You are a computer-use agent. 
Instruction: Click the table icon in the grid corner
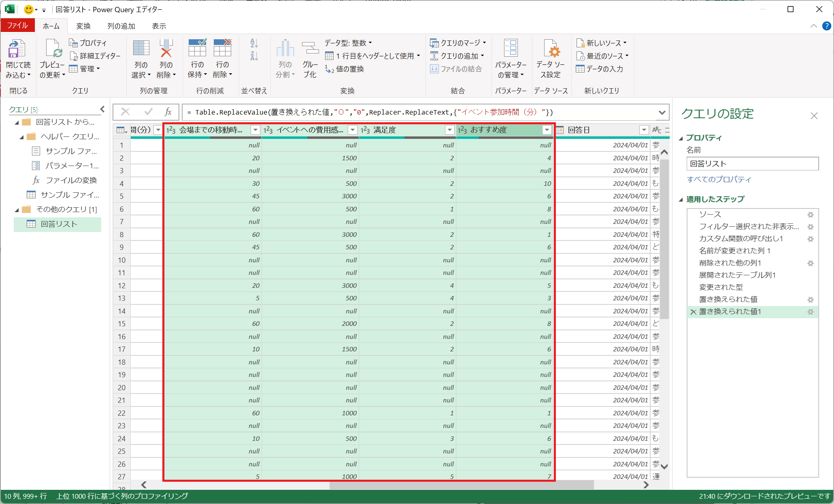click(121, 130)
